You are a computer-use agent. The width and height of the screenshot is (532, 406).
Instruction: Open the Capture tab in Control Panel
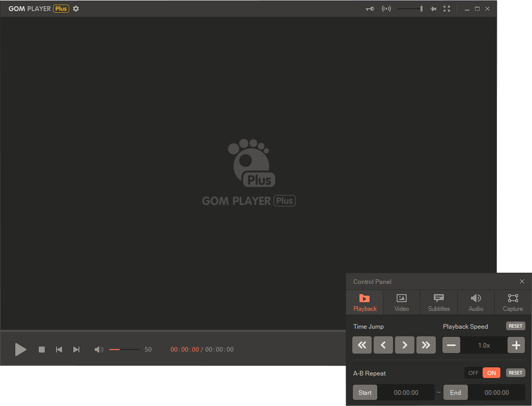coord(513,302)
